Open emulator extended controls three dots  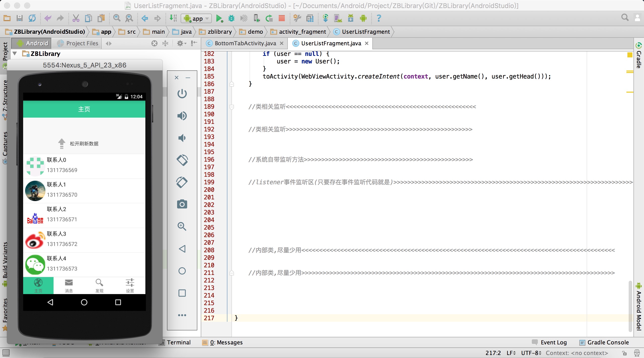(182, 315)
